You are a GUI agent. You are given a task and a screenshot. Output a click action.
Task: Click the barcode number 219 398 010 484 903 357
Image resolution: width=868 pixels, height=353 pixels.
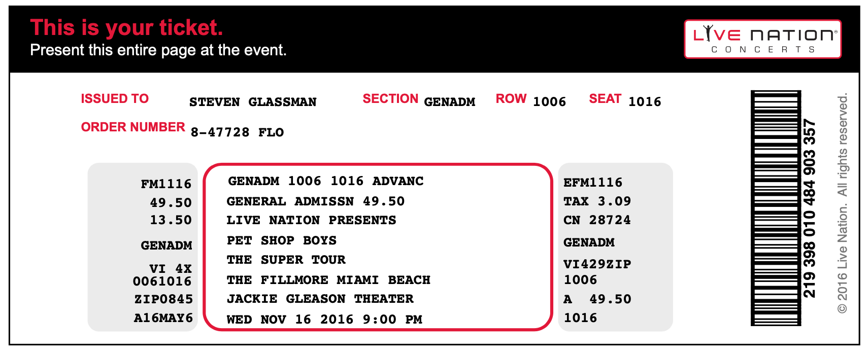coord(810,208)
